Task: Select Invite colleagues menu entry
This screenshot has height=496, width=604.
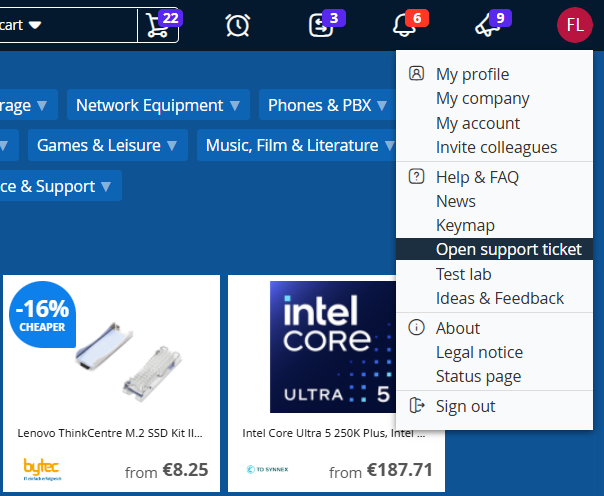Action: coord(496,147)
